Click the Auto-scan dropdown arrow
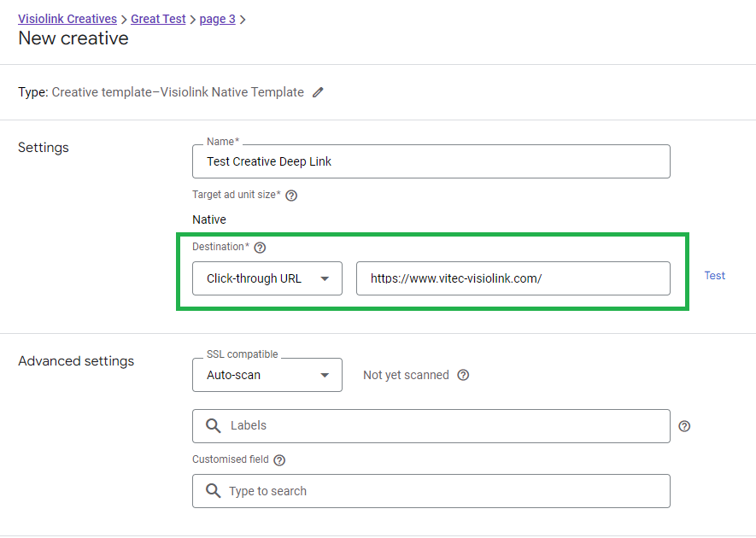 [x=325, y=375]
